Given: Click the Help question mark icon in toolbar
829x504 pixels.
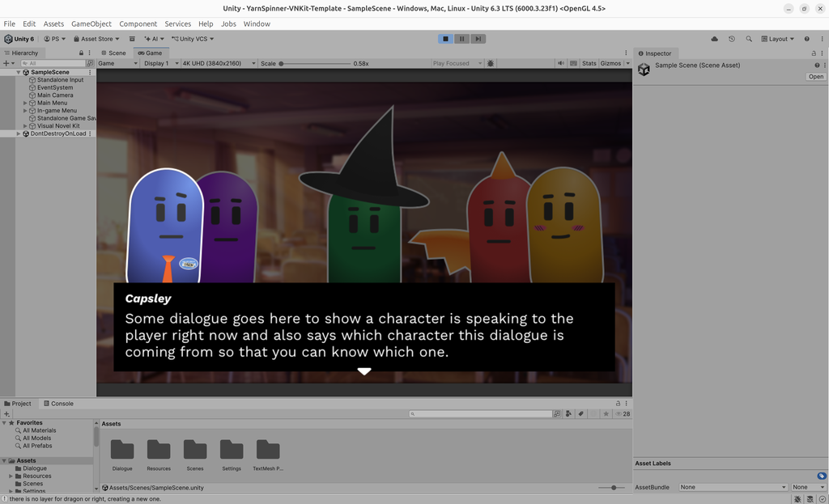Looking at the screenshot, I should pyautogui.click(x=807, y=39).
